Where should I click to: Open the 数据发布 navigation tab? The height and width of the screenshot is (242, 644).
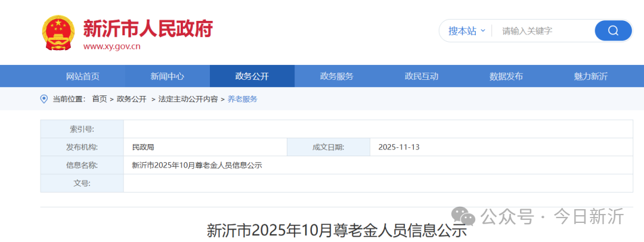coord(506,76)
